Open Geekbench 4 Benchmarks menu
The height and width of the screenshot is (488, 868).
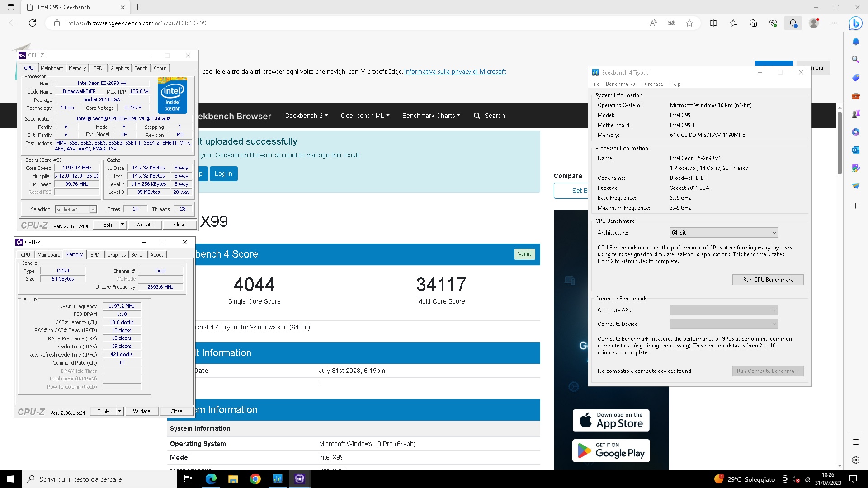(x=620, y=84)
